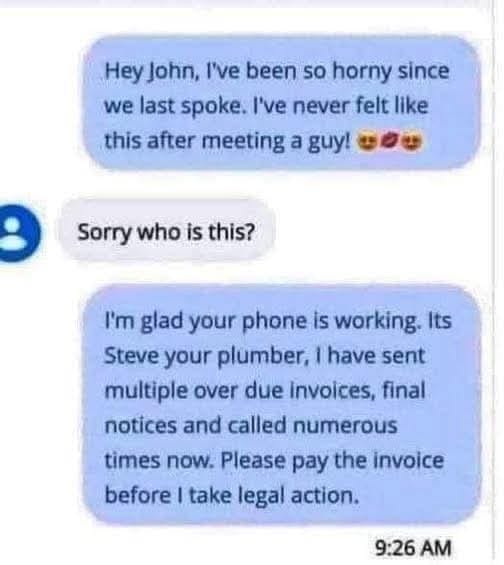This screenshot has height=565, width=504.
Task: Click "notices and called numerous" line
Action: click(x=251, y=426)
